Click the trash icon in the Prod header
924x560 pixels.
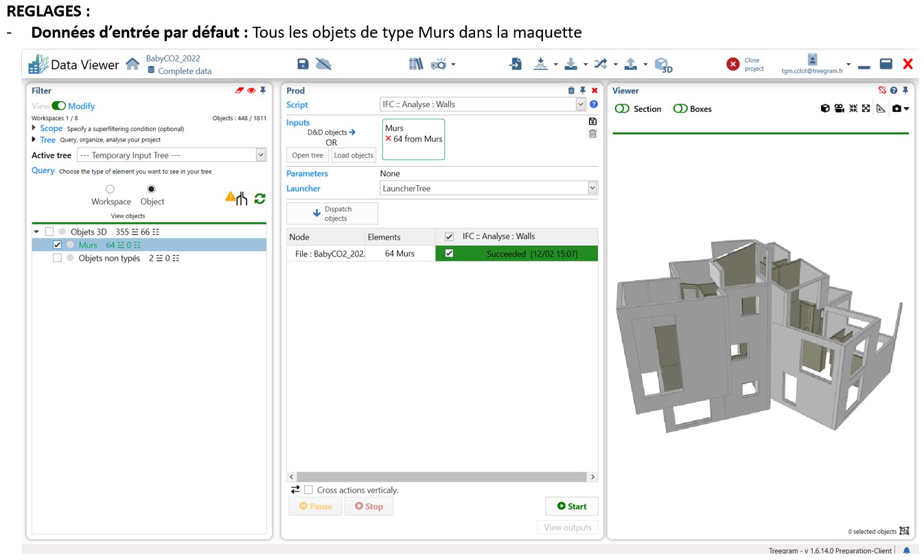pos(571,91)
